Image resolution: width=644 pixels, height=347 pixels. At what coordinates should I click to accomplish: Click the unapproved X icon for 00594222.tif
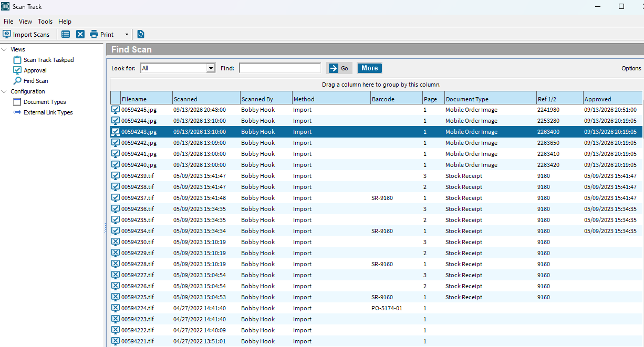click(116, 330)
